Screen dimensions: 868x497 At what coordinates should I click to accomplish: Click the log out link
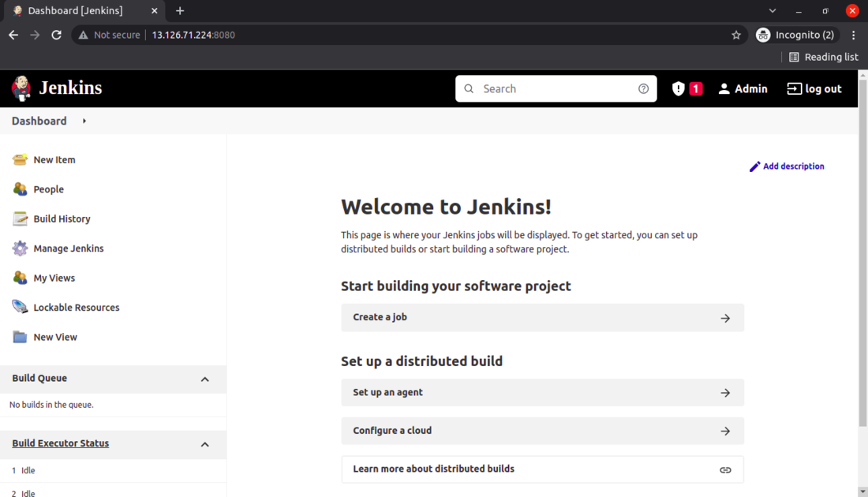[x=814, y=89]
